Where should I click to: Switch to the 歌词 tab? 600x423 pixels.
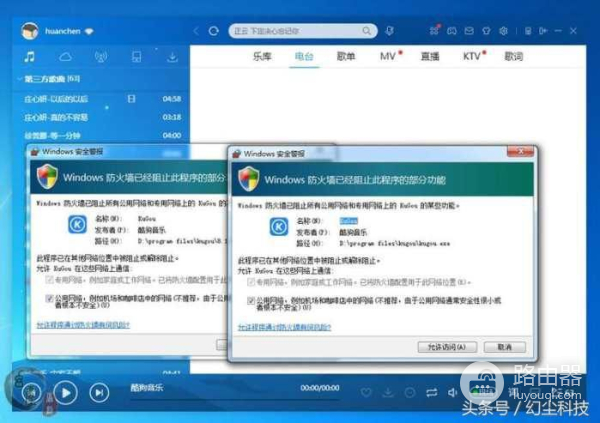(x=514, y=56)
